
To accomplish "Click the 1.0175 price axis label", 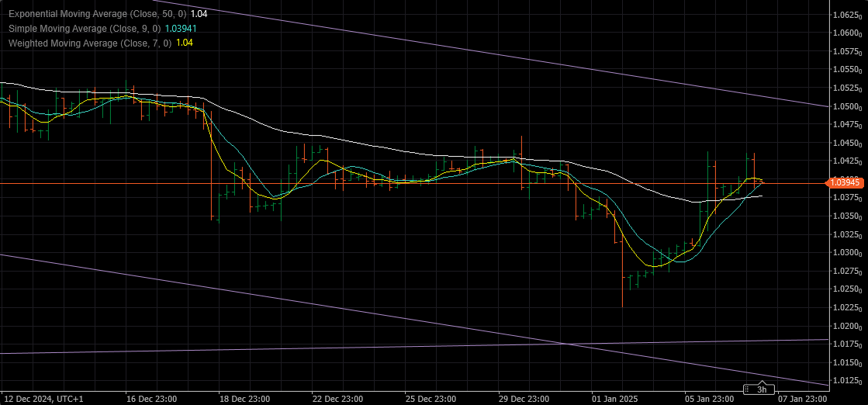I will click(848, 344).
